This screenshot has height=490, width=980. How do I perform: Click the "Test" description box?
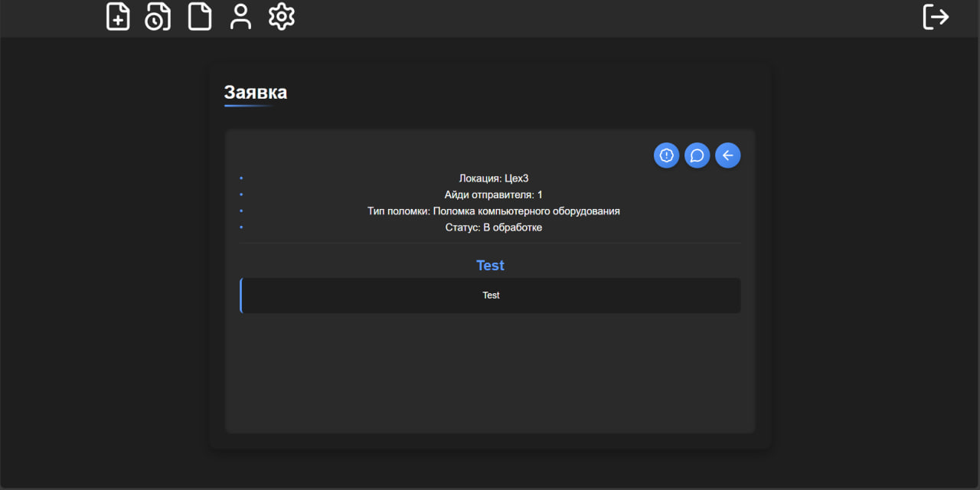point(491,296)
